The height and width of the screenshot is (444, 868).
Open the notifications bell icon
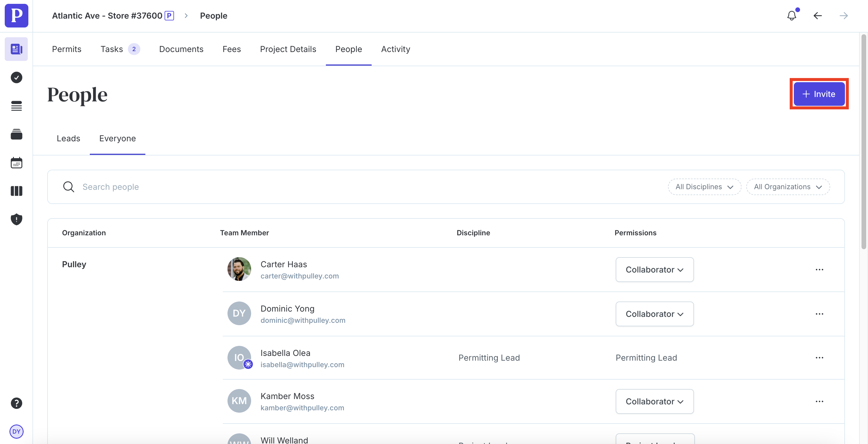click(791, 15)
